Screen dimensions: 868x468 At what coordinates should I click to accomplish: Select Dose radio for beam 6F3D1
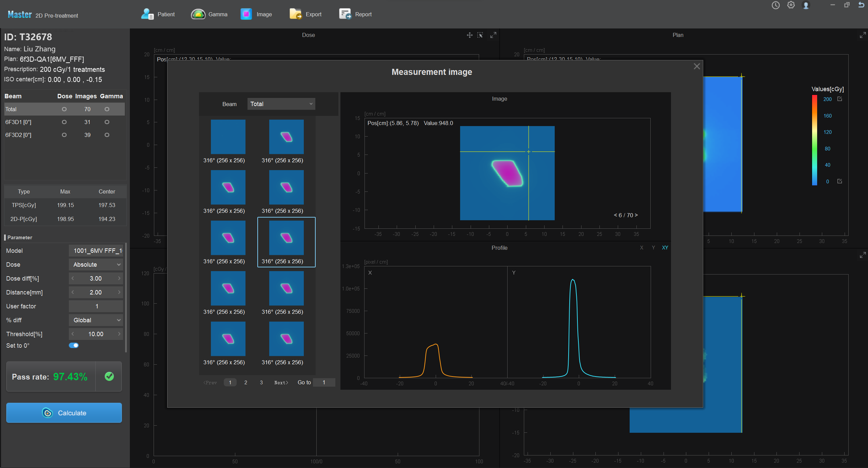pyautogui.click(x=64, y=122)
